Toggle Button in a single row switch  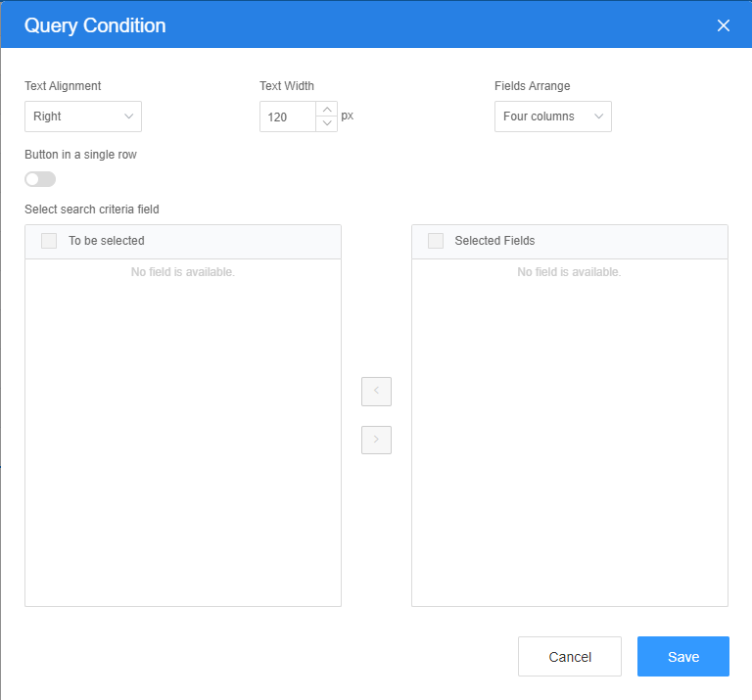(x=40, y=179)
